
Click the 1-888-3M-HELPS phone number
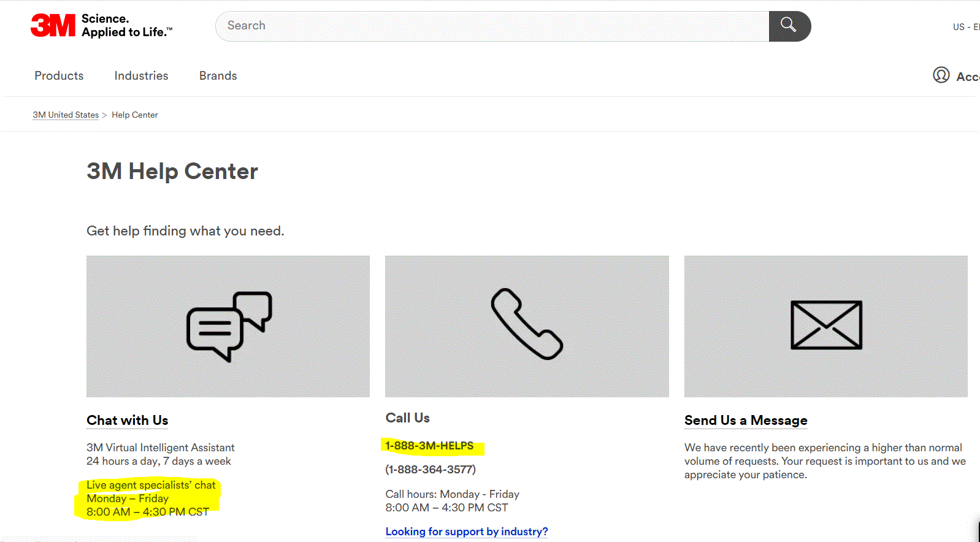[429, 446]
